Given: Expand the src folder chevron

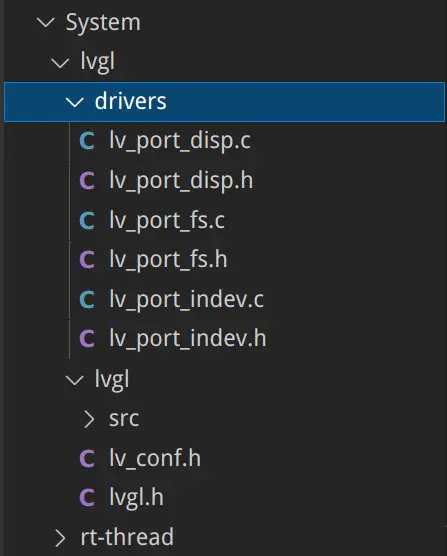Looking at the screenshot, I should 89,419.
